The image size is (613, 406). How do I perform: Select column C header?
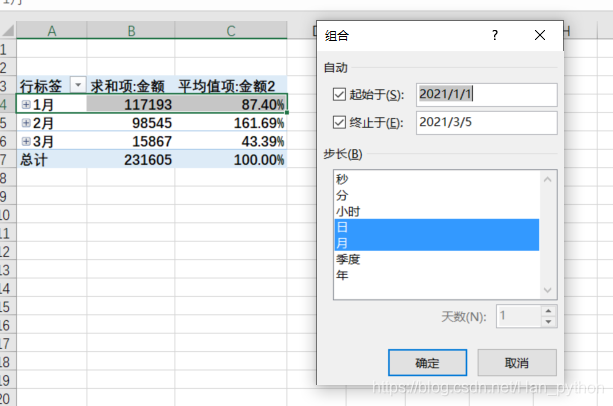click(231, 30)
